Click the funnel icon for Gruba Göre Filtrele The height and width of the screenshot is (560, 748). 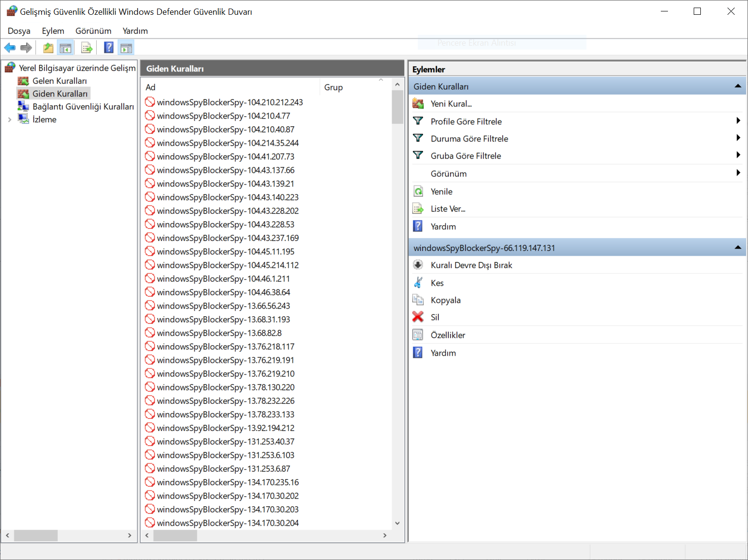coord(418,155)
